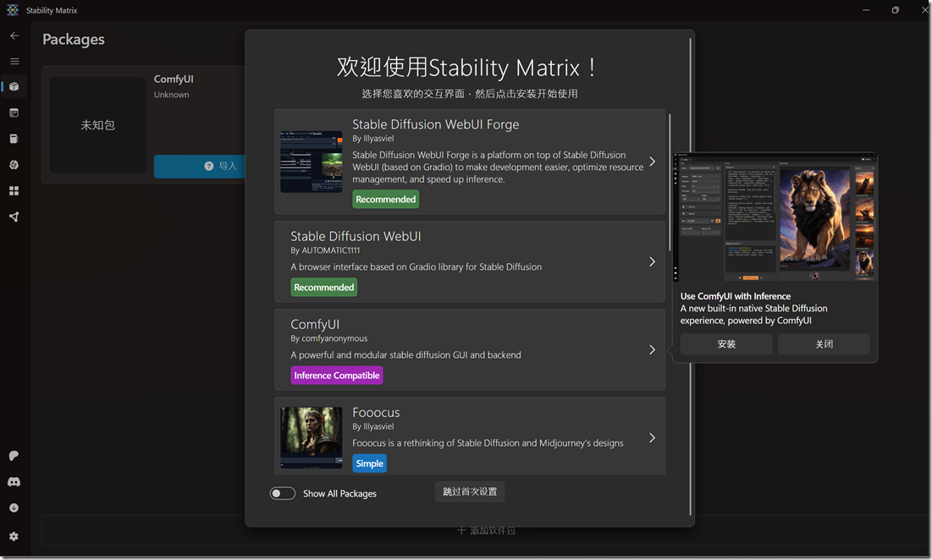Toggle the Show All Packages switch

pos(283,493)
